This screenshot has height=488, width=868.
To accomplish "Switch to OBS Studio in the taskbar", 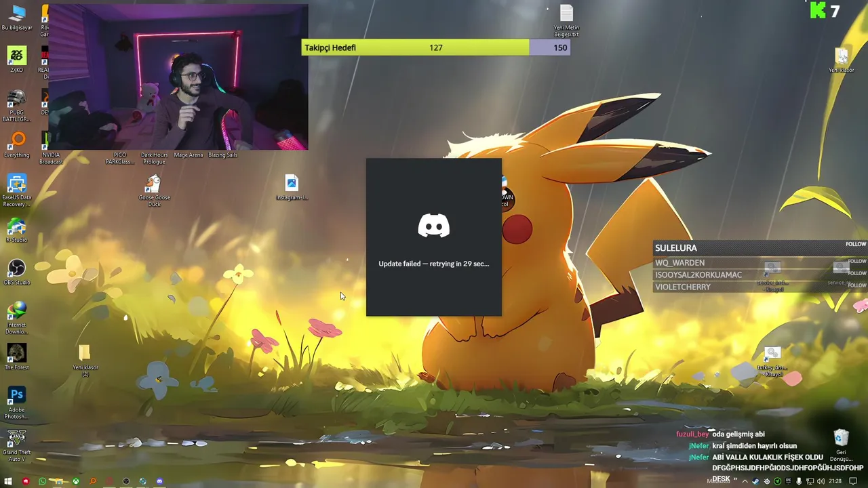I will [x=126, y=481].
